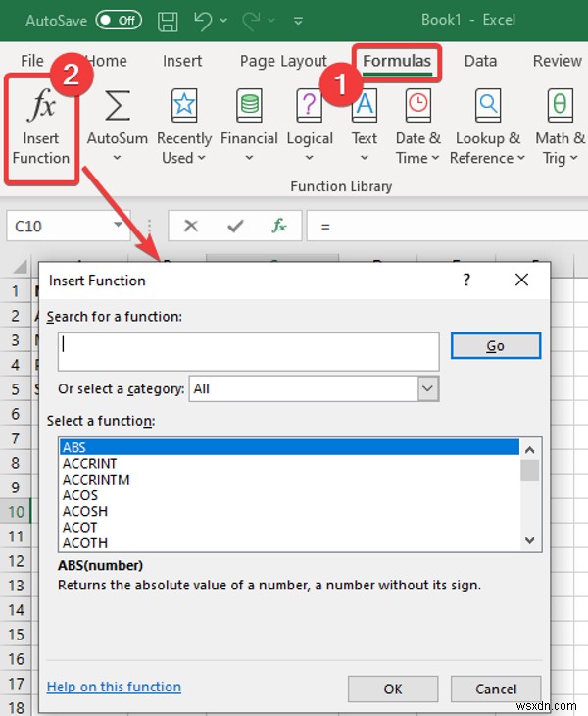Cancel entry with formula bar X icon
The width and height of the screenshot is (588, 716).
click(x=191, y=226)
